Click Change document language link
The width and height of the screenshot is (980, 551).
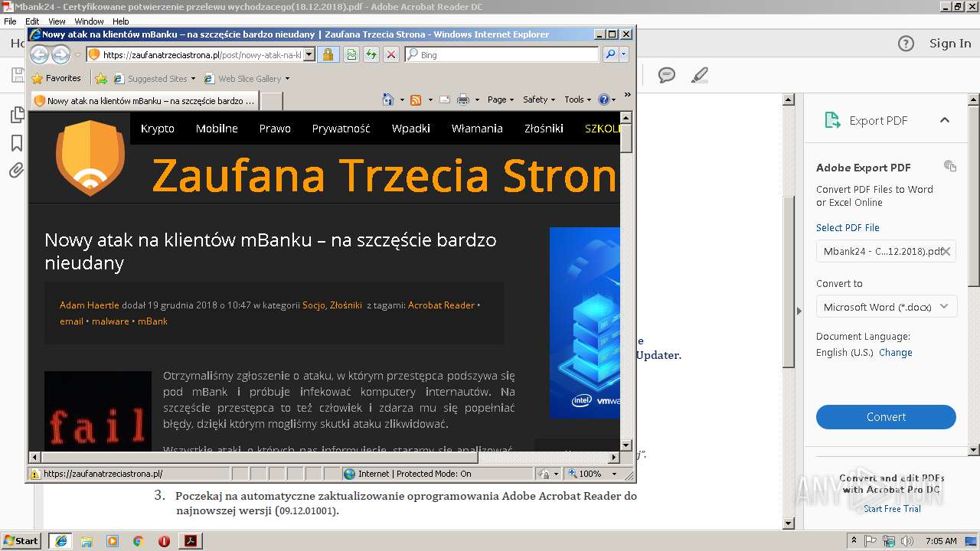point(895,352)
